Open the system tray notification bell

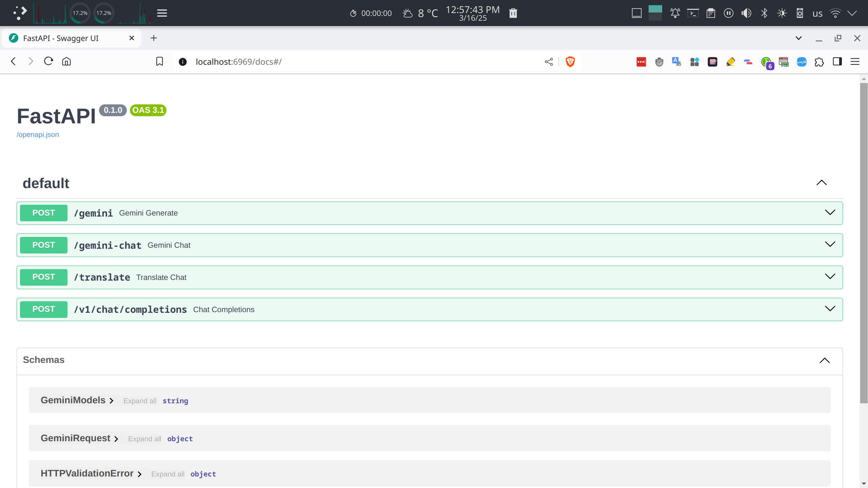pos(675,13)
